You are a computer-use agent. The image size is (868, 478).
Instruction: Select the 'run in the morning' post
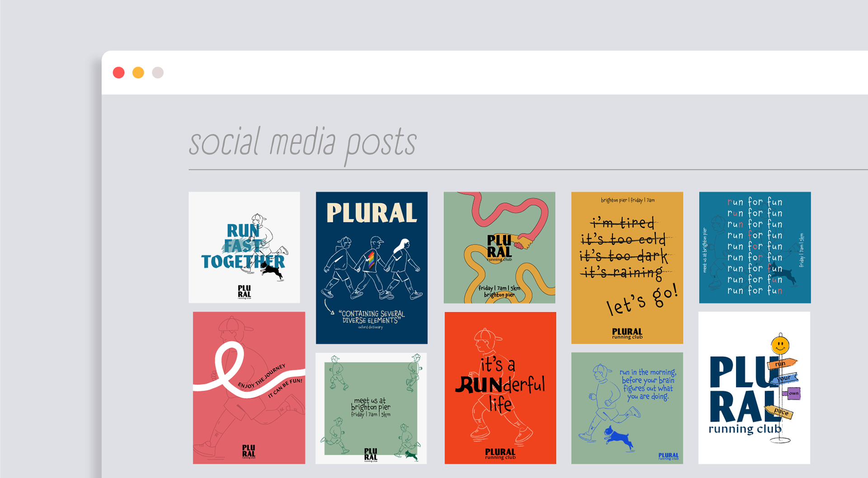coord(627,408)
